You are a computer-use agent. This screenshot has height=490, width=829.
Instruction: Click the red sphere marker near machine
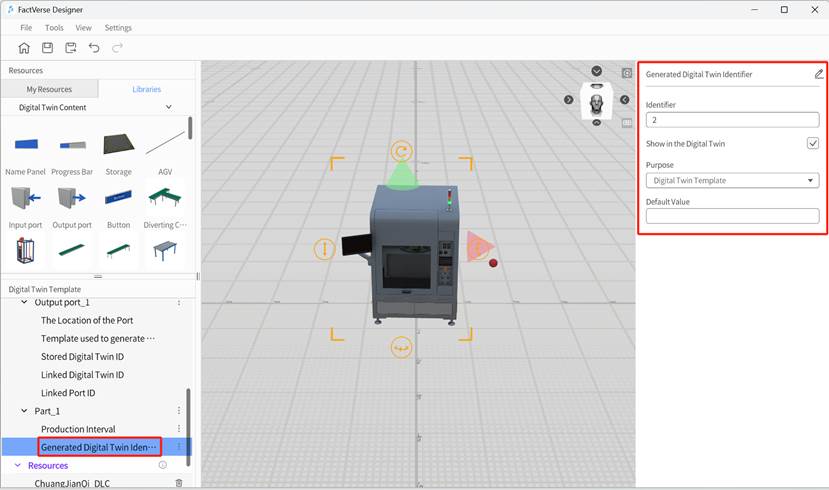[493, 263]
